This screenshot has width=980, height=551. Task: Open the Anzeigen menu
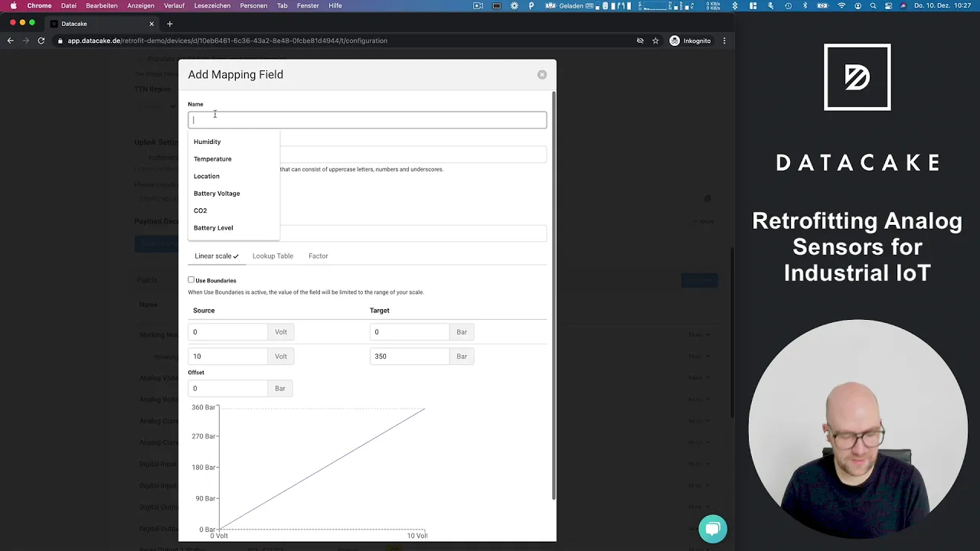tap(141, 5)
